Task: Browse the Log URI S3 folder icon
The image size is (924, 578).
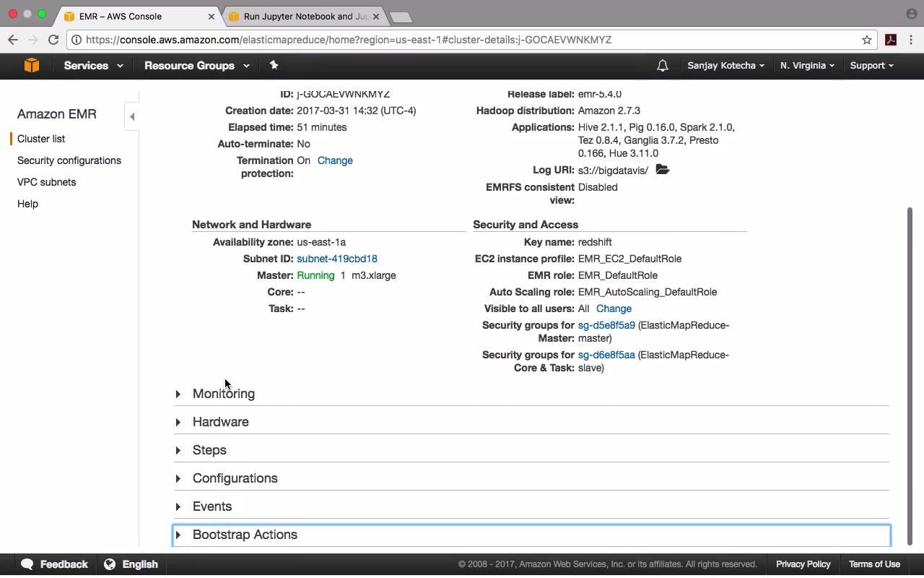Action: tap(663, 170)
